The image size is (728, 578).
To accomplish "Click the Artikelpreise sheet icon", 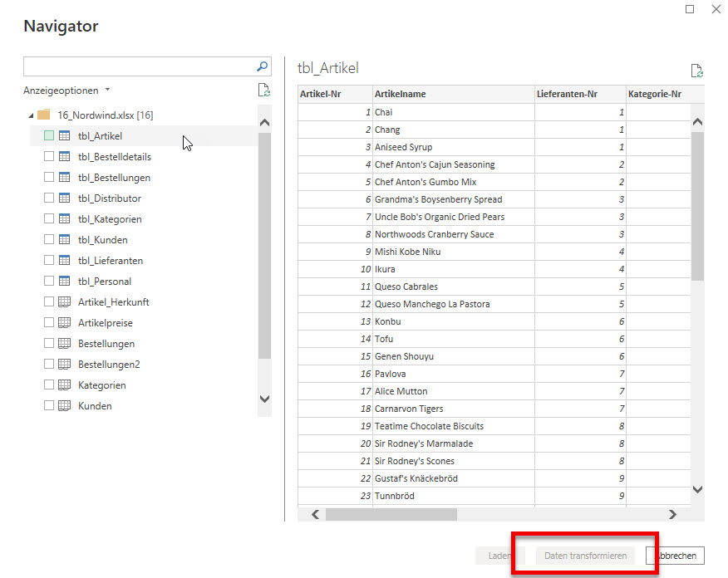I will pos(64,323).
